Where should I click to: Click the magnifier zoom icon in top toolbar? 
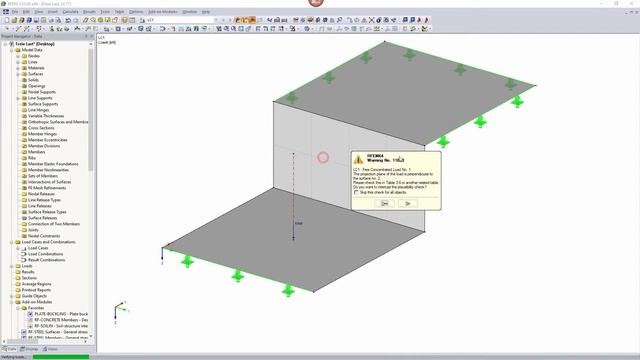click(340, 20)
